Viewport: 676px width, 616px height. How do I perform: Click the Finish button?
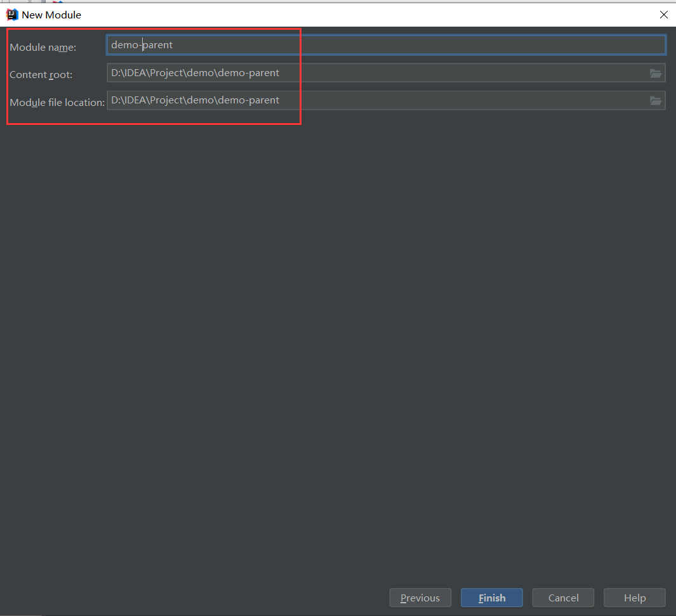492,598
